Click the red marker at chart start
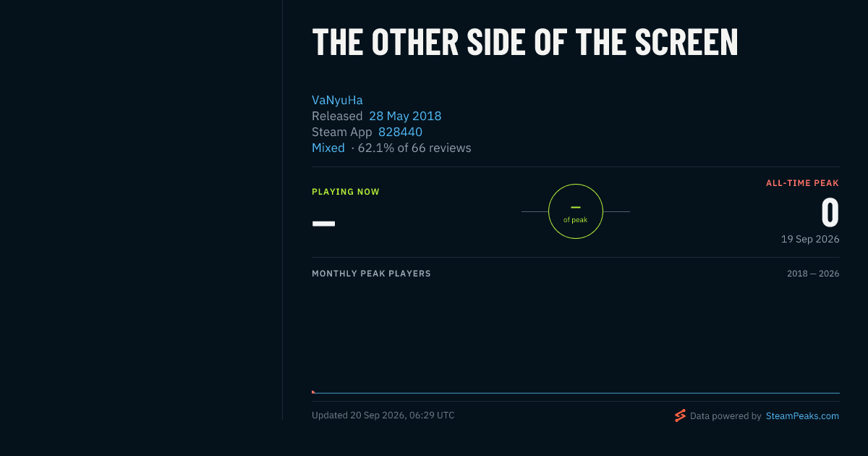Screen dimensions: 868x456 [313, 392]
